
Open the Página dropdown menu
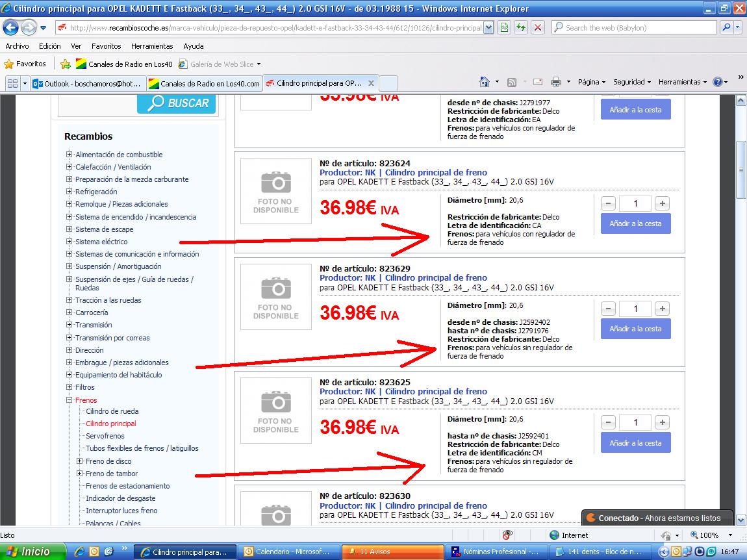(591, 83)
